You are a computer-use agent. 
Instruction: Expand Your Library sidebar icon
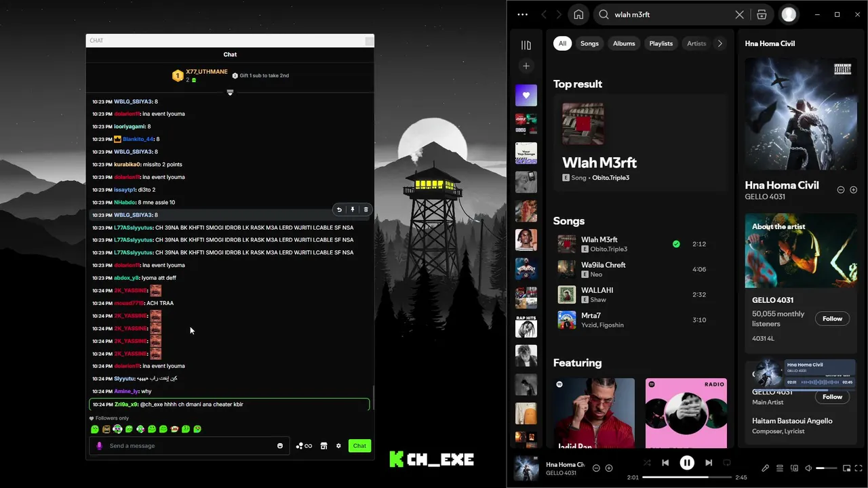click(526, 45)
